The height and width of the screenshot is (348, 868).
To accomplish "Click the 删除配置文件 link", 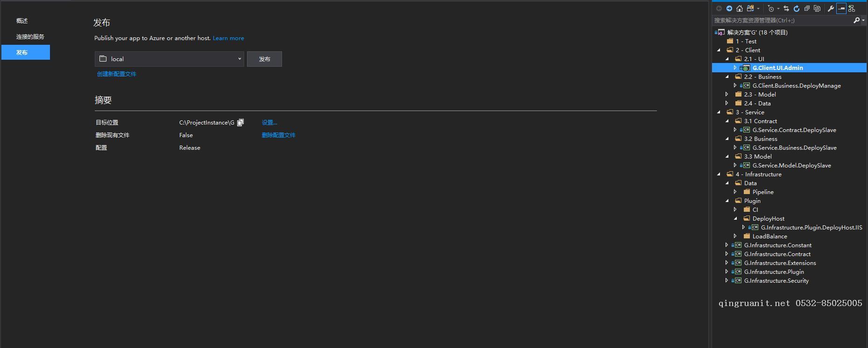I will (x=279, y=135).
